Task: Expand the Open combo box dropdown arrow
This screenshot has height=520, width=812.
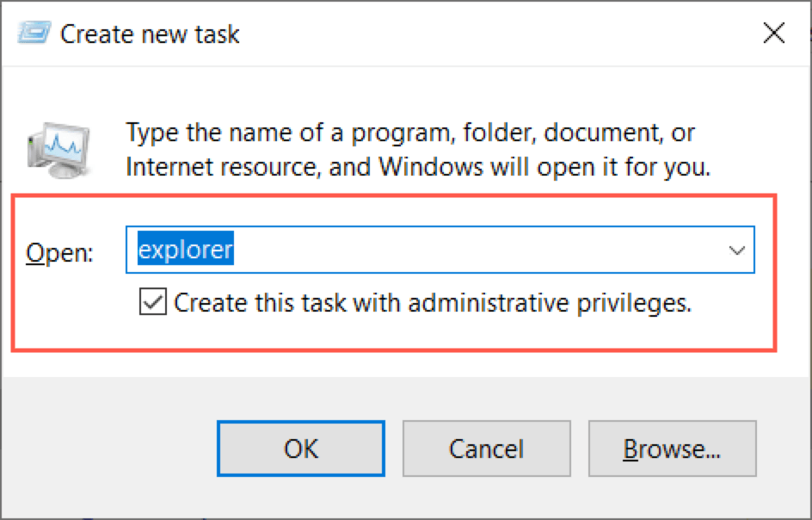Action: (x=736, y=251)
